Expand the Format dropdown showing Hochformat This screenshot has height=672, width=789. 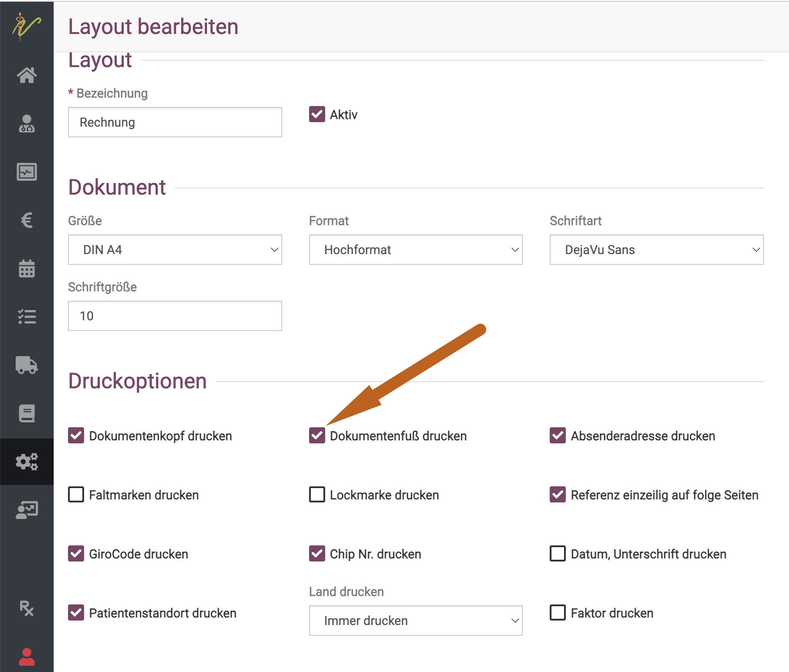[416, 250]
